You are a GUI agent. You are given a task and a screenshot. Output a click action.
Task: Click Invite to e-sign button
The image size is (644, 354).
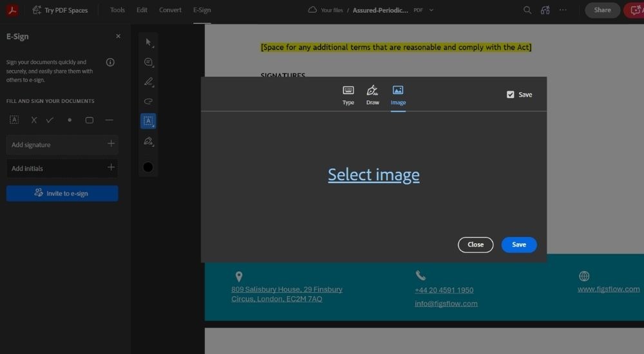coord(62,194)
